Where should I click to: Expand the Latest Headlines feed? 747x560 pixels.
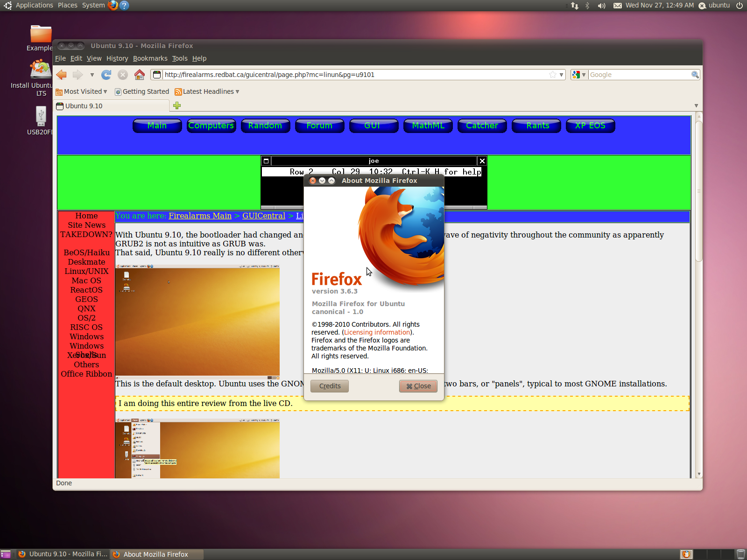click(207, 91)
